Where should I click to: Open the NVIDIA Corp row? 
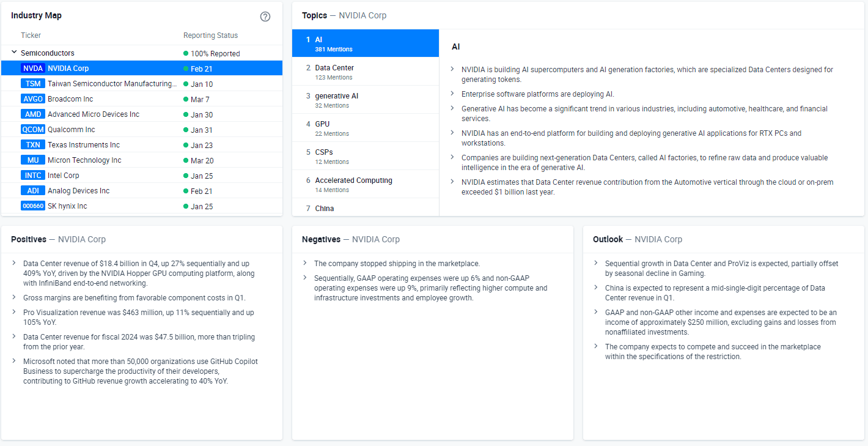click(142, 69)
